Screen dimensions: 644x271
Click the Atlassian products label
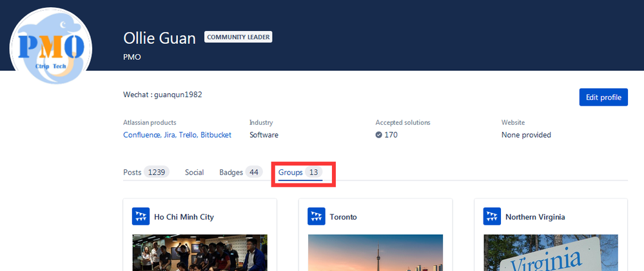150,122
